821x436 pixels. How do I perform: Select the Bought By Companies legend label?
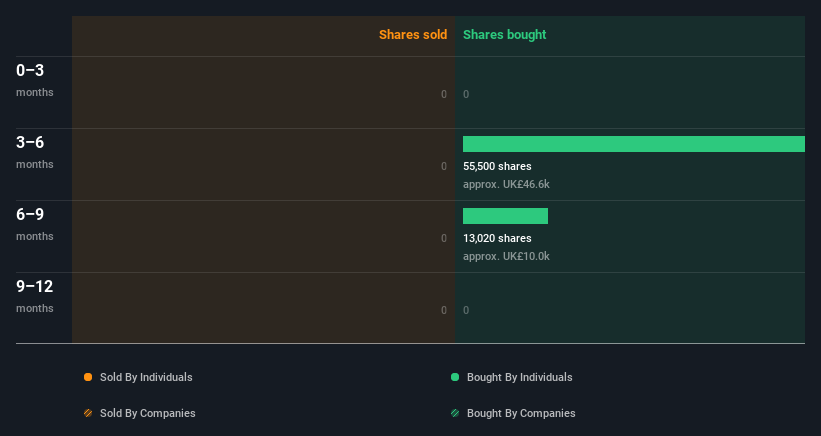[521, 413]
